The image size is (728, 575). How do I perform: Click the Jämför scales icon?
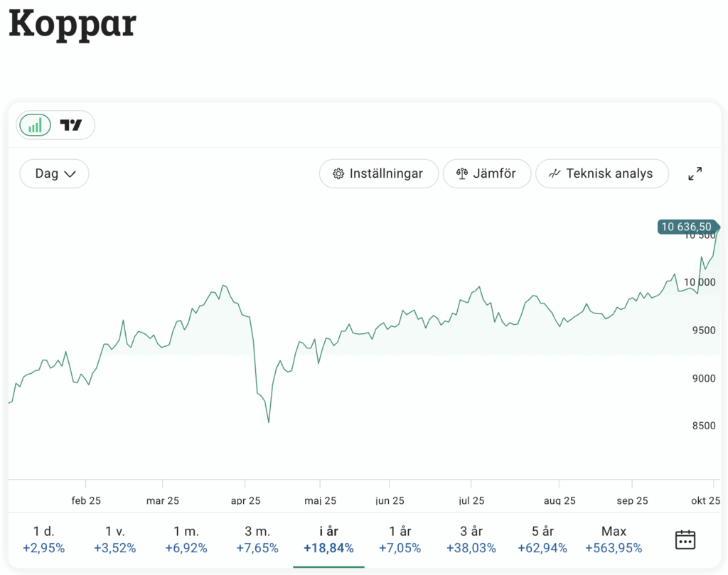click(x=462, y=173)
